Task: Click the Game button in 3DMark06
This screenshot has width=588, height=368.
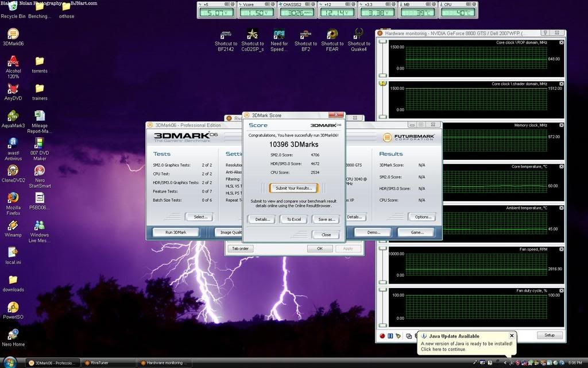Action: 417,232
